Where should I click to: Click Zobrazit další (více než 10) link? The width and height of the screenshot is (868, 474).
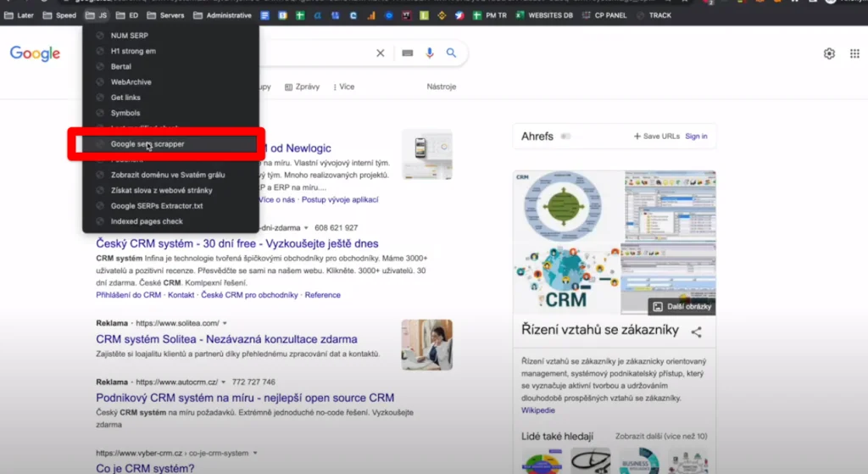[x=661, y=437]
